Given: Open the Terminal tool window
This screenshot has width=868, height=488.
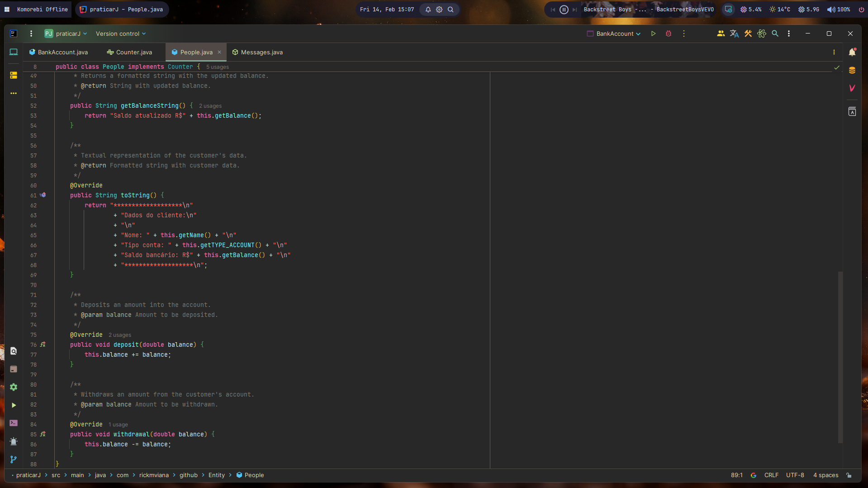Looking at the screenshot, I should pos(14,423).
